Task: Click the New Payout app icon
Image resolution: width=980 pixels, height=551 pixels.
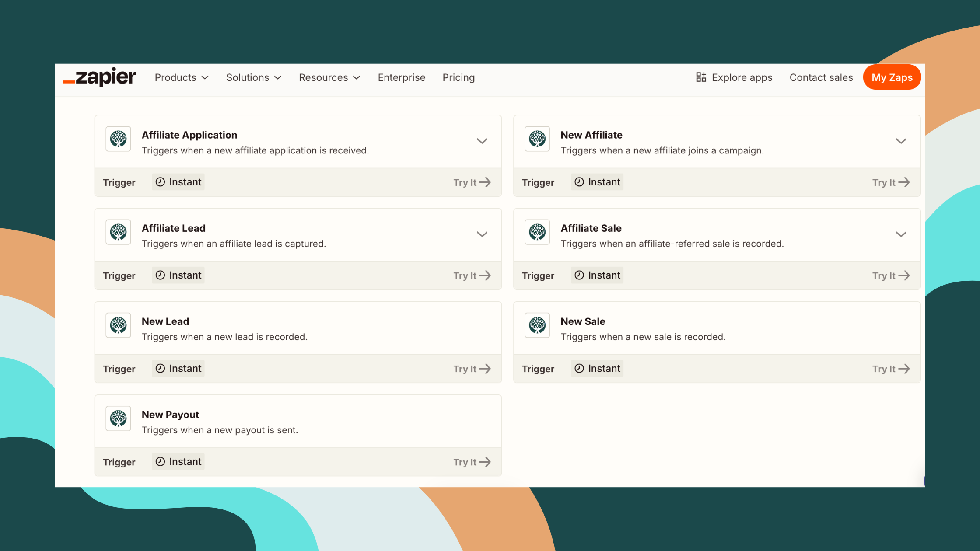Action: pos(118,418)
